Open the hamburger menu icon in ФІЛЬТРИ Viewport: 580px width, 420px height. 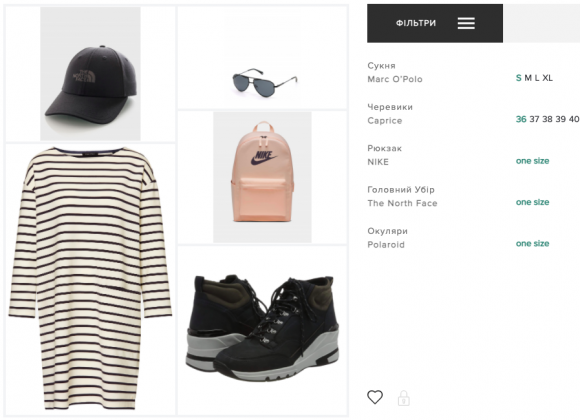point(466,23)
